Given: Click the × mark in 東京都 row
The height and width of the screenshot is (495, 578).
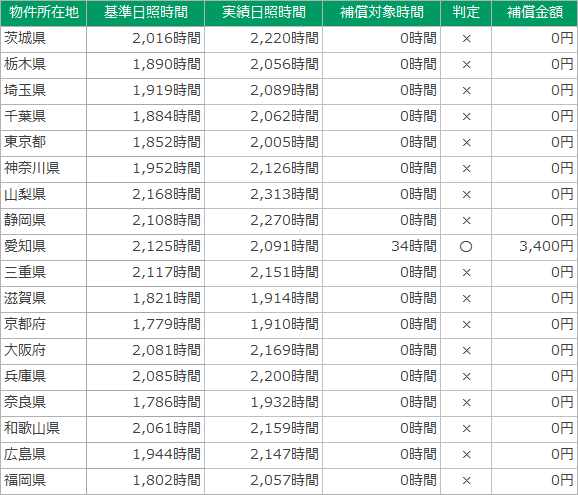Looking at the screenshot, I should 466,143.
